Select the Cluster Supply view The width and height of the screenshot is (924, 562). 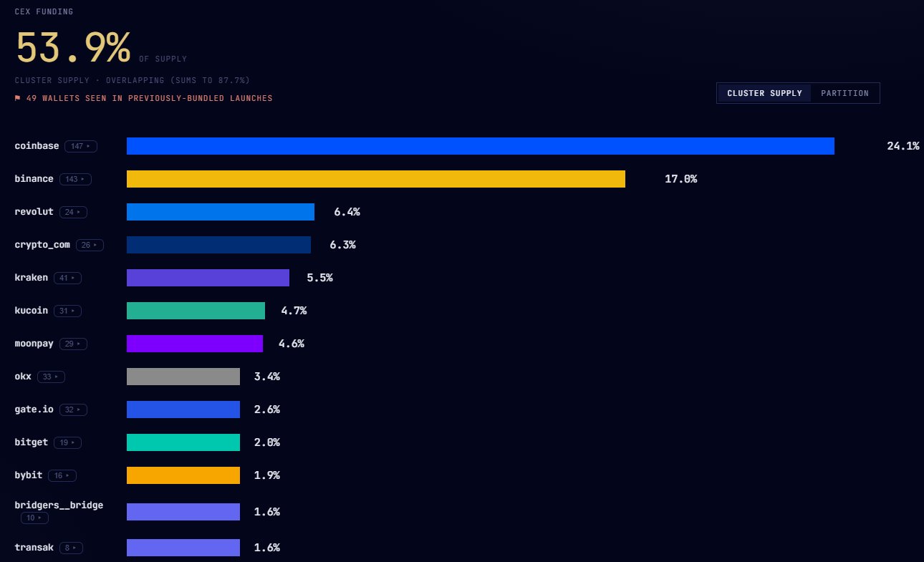pos(764,93)
